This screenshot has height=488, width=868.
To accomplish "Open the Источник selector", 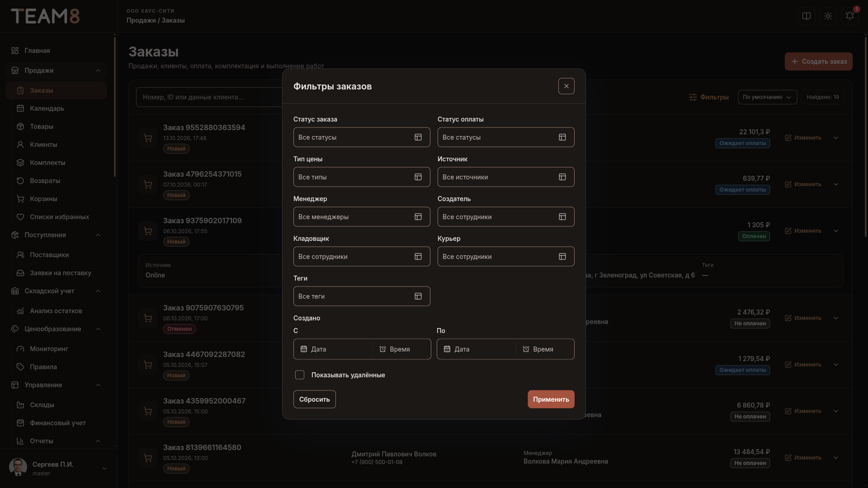I will point(506,177).
